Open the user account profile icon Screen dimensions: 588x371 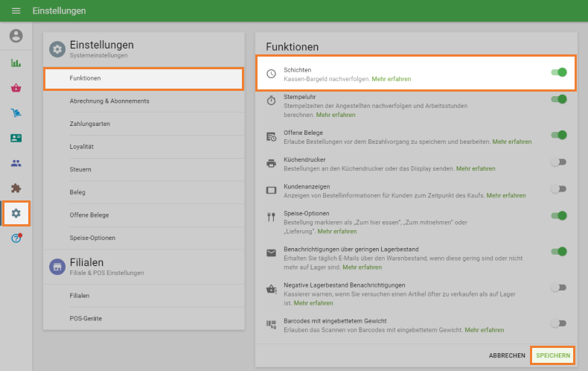pyautogui.click(x=16, y=36)
